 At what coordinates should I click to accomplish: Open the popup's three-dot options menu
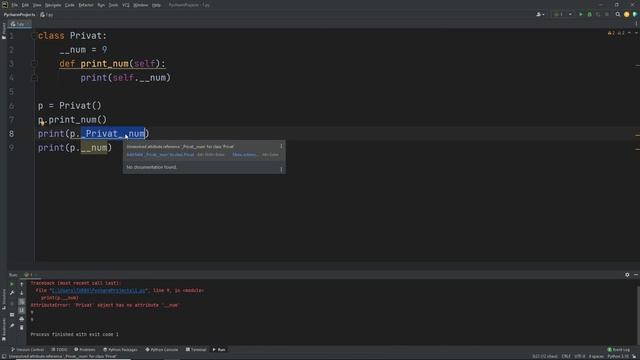pyautogui.click(x=281, y=146)
